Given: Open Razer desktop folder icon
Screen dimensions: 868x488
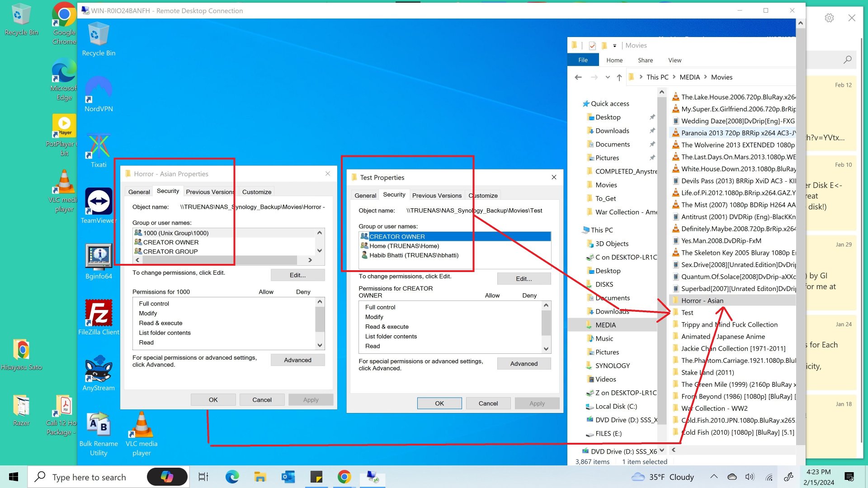Looking at the screenshot, I should [x=21, y=410].
